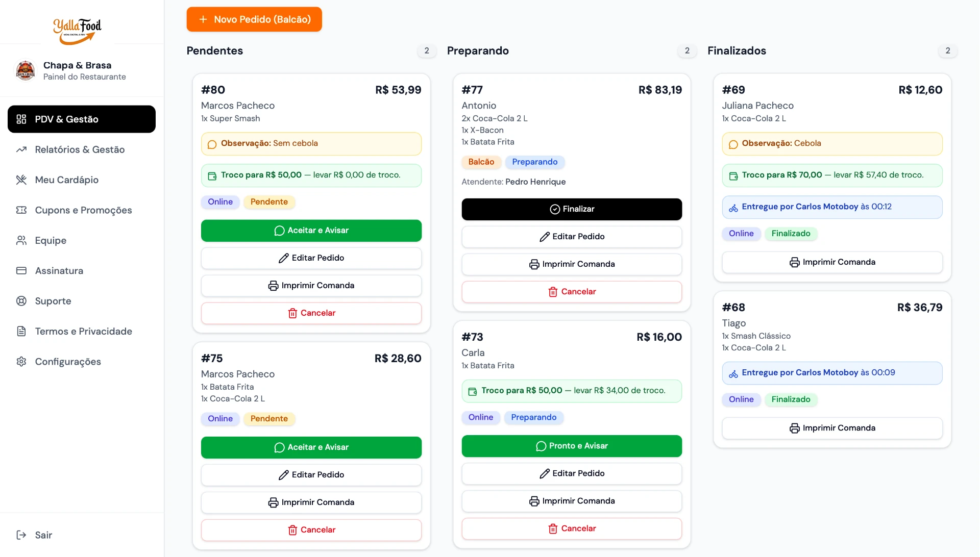This screenshot has width=980, height=557.
Task: Click the Finalizados count badge
Action: click(948, 50)
